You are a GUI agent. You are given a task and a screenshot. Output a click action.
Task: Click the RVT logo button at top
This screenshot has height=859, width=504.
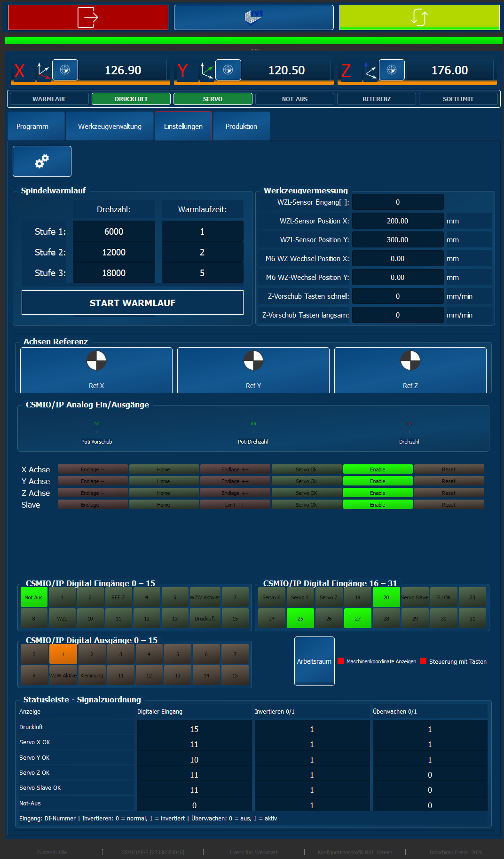254,17
